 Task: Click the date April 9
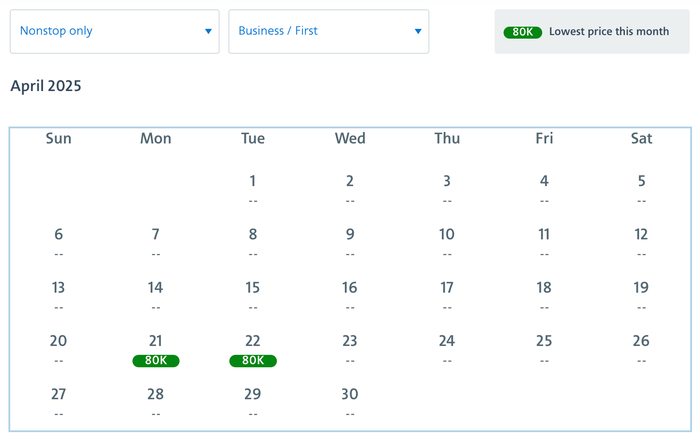click(350, 234)
